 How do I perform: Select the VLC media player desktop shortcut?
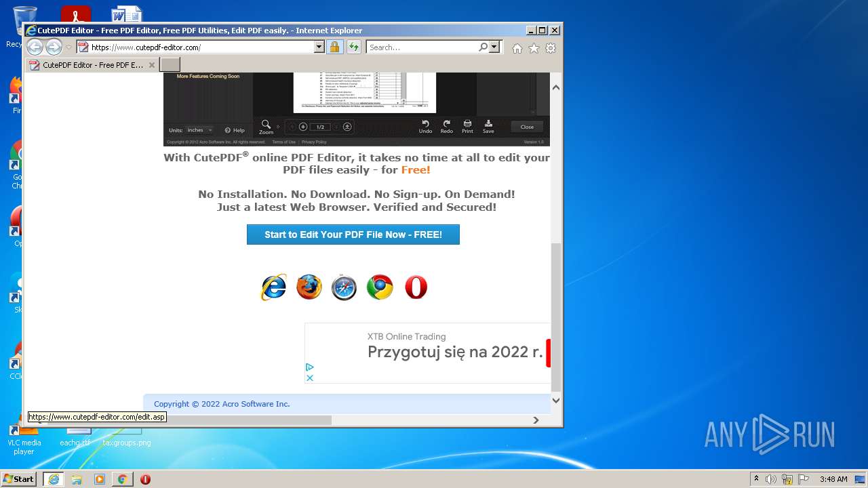[x=24, y=438]
